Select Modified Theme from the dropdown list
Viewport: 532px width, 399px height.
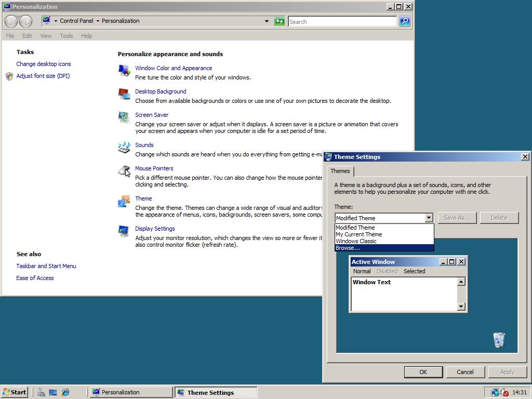(x=384, y=228)
